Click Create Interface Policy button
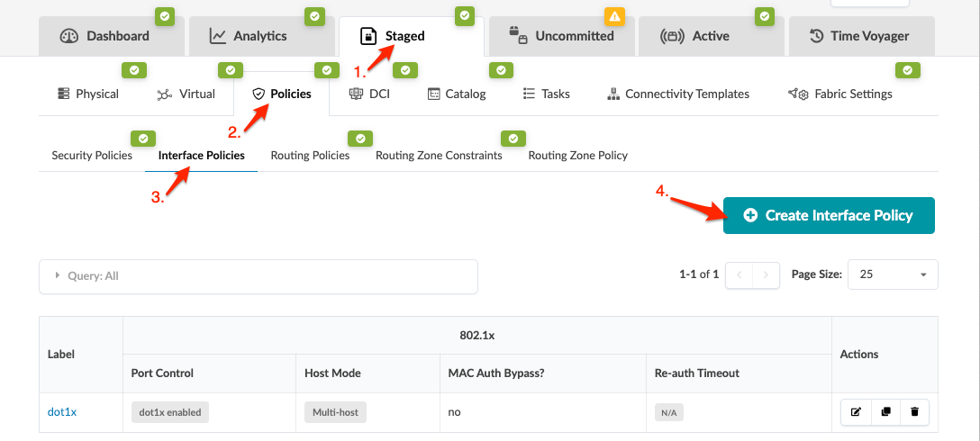The image size is (980, 441). (829, 216)
